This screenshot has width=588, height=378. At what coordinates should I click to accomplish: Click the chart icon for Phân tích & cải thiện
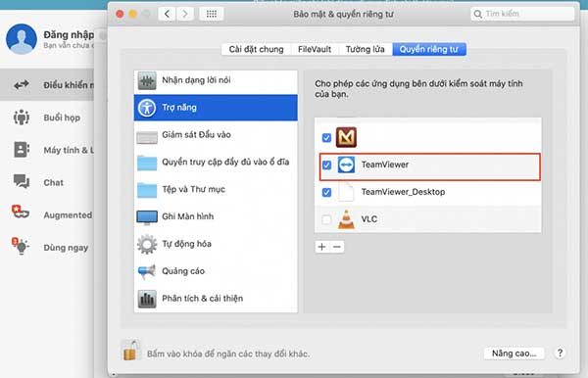[x=147, y=299]
